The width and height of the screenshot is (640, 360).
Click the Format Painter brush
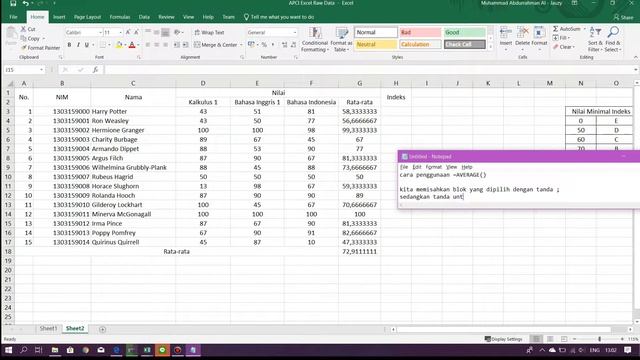tap(23, 48)
